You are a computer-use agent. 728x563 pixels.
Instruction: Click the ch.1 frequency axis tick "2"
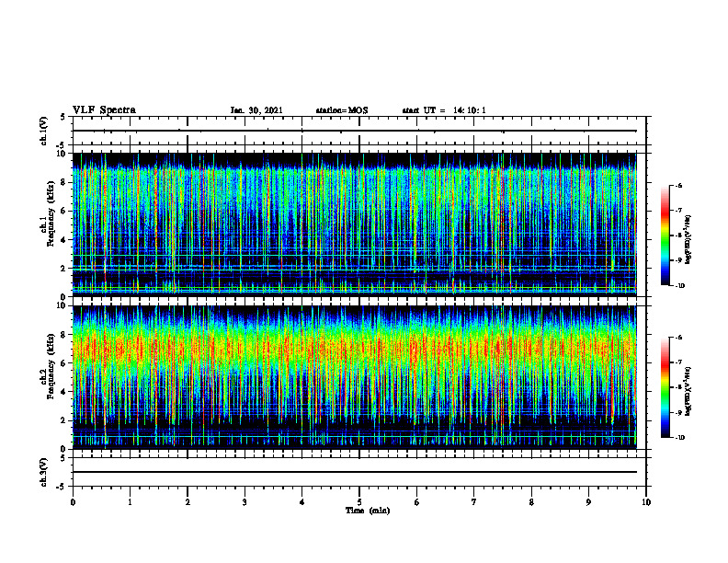[x=64, y=268]
